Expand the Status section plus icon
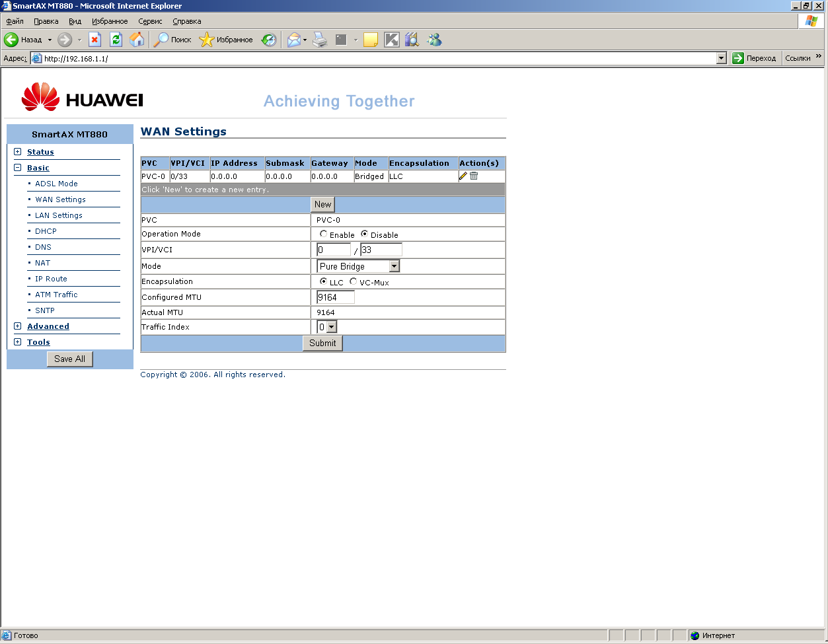The image size is (828, 644). coord(18,152)
